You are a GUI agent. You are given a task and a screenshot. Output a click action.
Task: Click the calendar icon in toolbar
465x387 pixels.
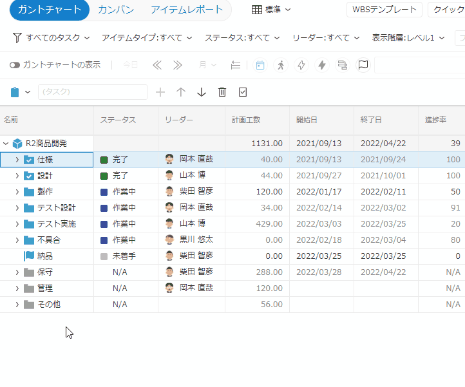[260, 65]
